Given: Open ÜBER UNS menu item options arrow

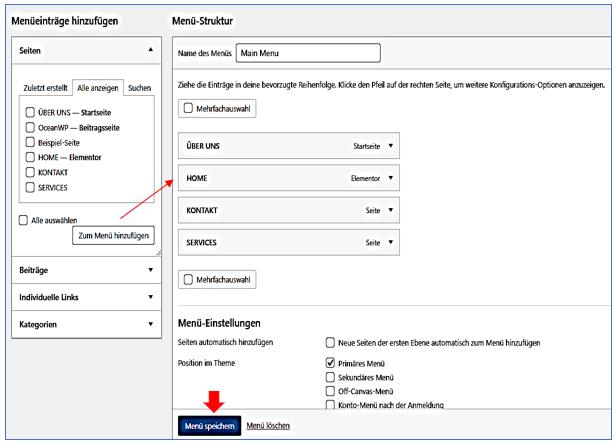Looking at the screenshot, I should pos(391,145).
